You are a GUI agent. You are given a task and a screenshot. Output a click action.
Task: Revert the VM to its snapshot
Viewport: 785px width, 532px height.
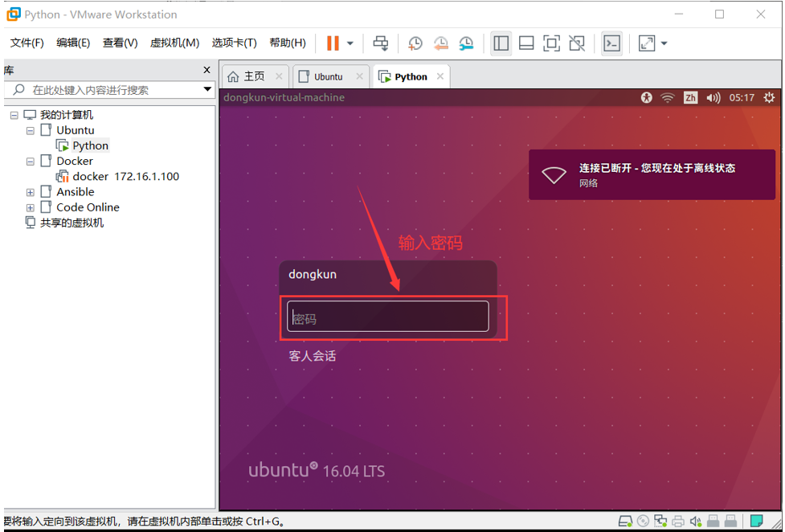pos(441,43)
